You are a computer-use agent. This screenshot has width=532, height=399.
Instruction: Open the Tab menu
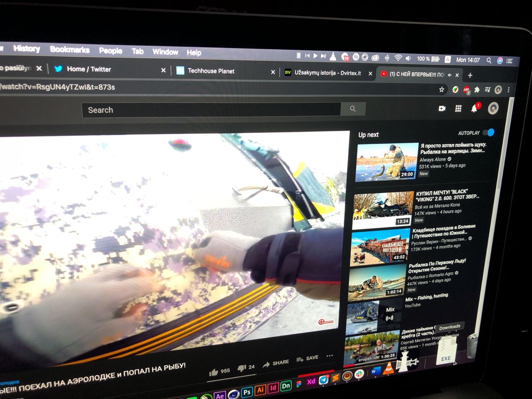click(138, 51)
